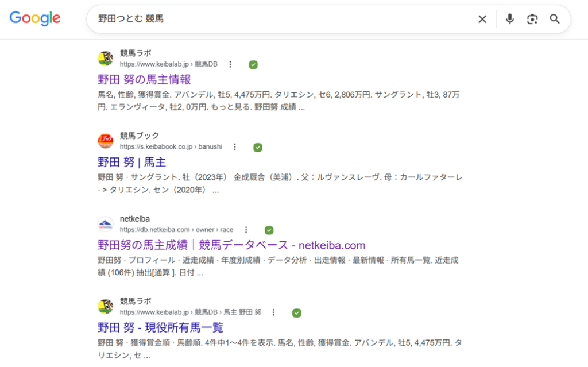Open 野田努の馬主成績 netkeiba.com result
This screenshot has height=367, width=588.
point(231,245)
